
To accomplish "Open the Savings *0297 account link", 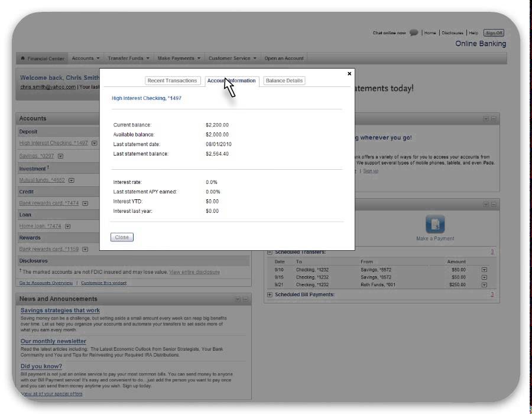I will [x=37, y=156].
